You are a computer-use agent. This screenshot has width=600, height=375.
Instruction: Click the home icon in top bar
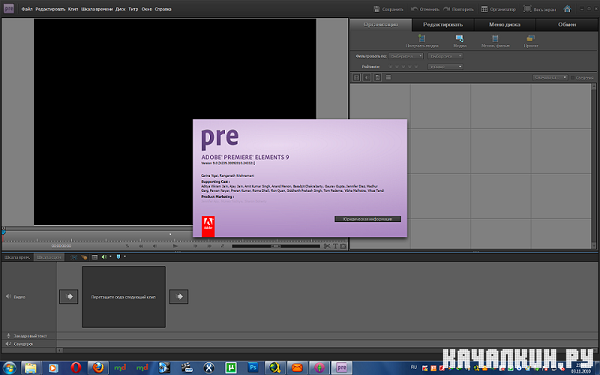pos(567,9)
